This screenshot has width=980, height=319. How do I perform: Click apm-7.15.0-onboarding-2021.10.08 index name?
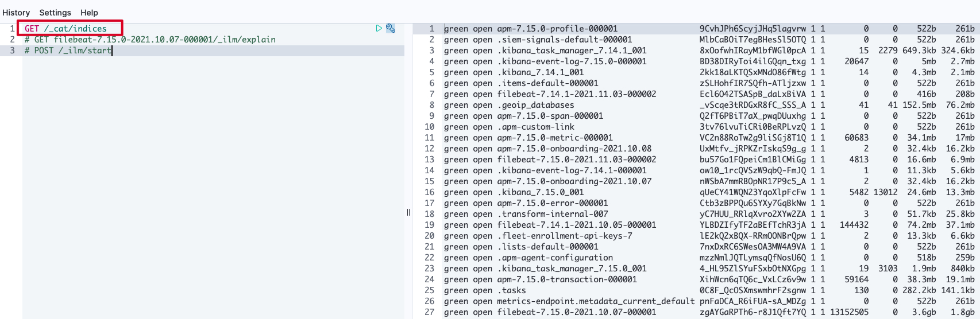pos(574,149)
